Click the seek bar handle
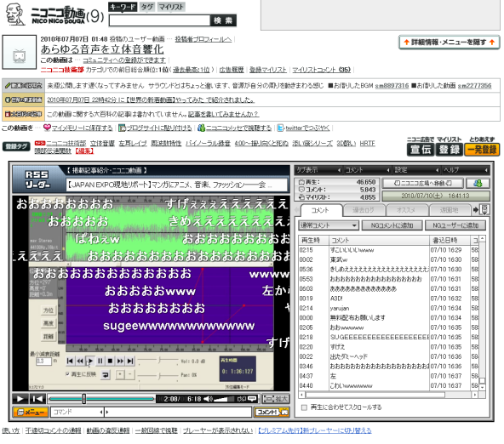504x444 pixels. click(x=84, y=399)
